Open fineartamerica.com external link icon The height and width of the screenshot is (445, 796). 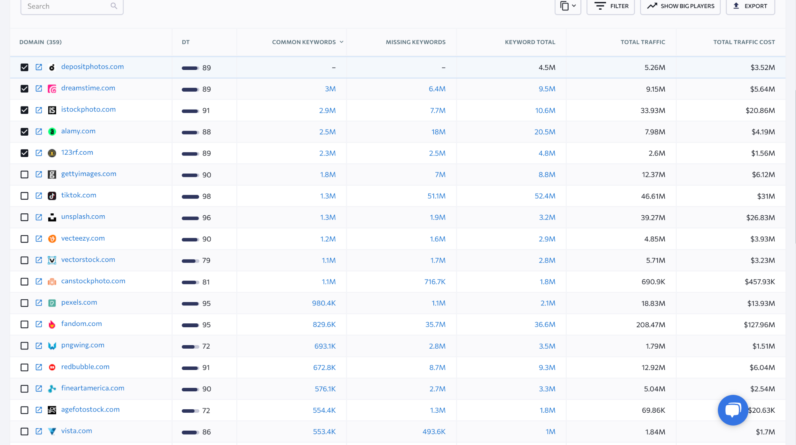pyautogui.click(x=39, y=389)
